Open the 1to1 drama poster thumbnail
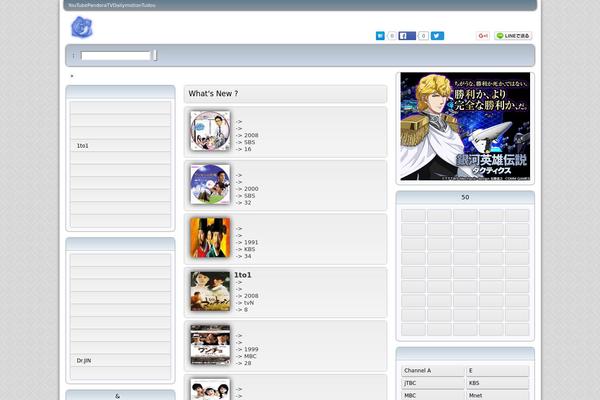 (x=210, y=291)
